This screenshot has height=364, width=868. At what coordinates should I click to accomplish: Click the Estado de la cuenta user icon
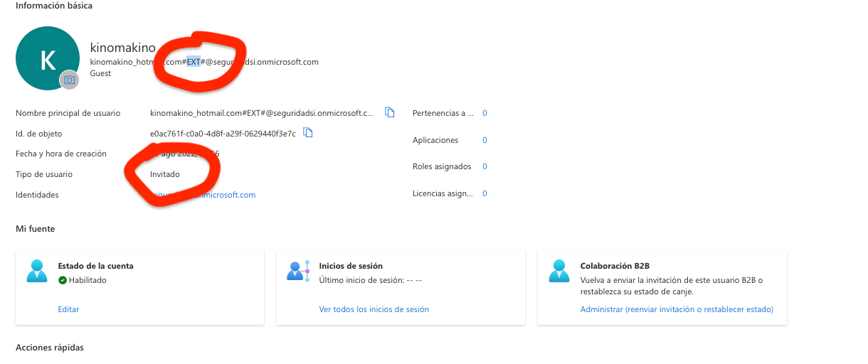[37, 272]
